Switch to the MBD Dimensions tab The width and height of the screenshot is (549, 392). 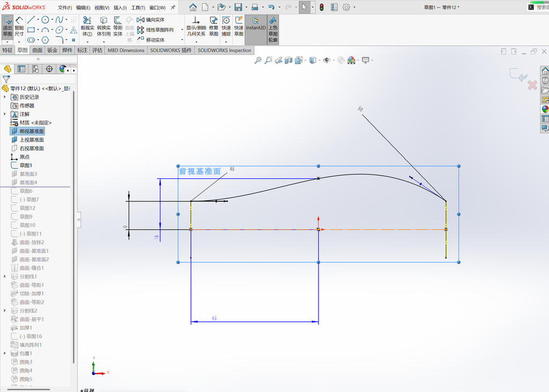coord(126,50)
